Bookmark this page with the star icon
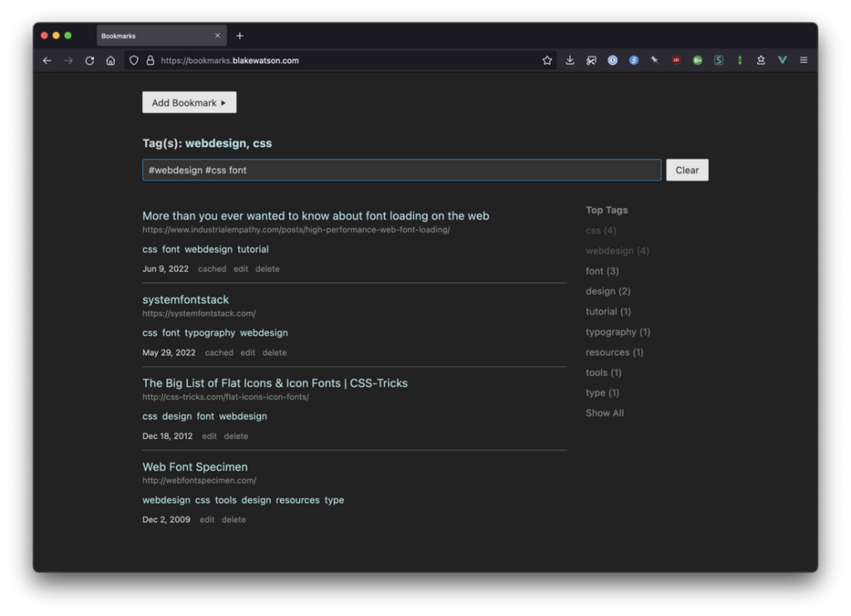The width and height of the screenshot is (851, 616). tap(547, 60)
